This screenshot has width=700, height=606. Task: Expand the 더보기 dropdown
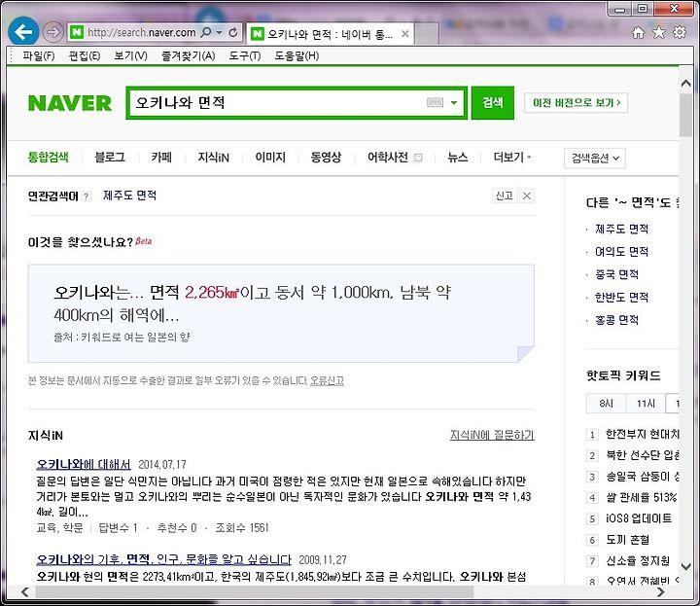pos(512,158)
